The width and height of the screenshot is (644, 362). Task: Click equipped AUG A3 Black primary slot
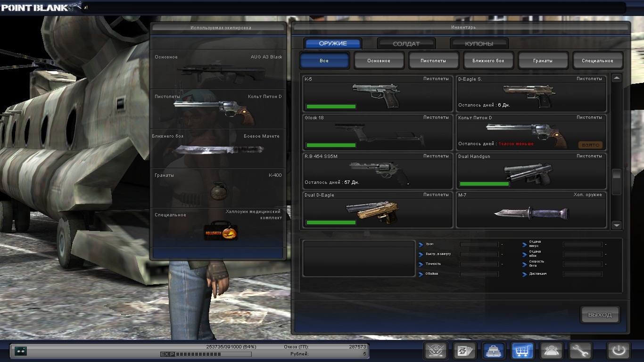(x=218, y=69)
